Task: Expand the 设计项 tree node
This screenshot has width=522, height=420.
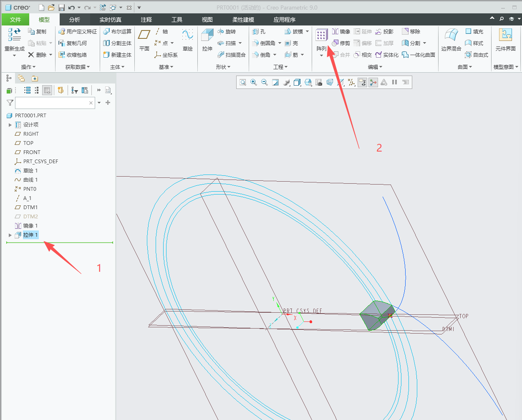Action: (10, 125)
